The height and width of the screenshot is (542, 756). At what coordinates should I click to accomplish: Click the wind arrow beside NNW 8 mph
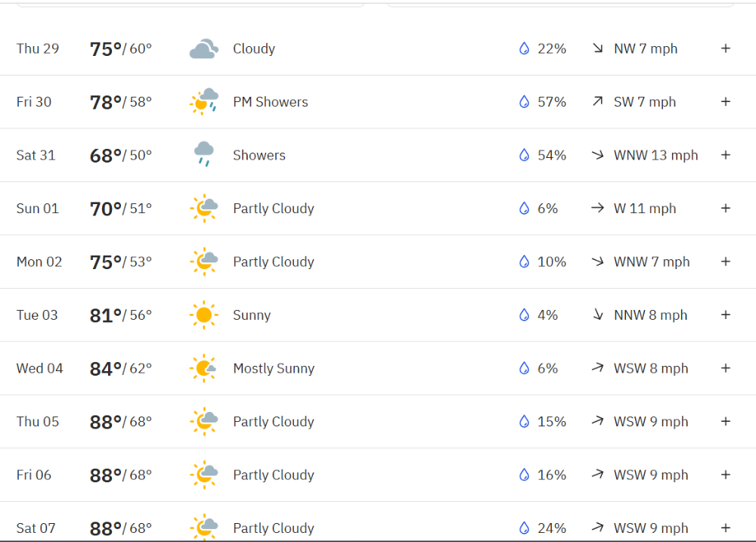[598, 315]
